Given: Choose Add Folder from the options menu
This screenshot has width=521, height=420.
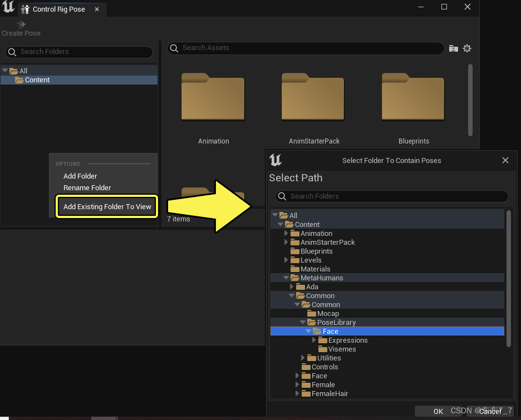Looking at the screenshot, I should pos(80,176).
